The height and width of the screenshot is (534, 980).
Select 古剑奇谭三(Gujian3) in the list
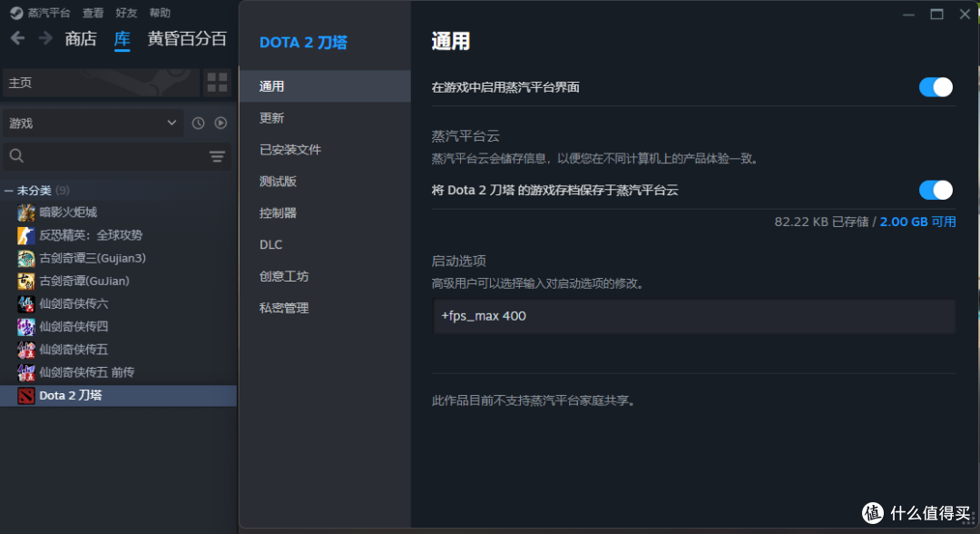click(93, 258)
